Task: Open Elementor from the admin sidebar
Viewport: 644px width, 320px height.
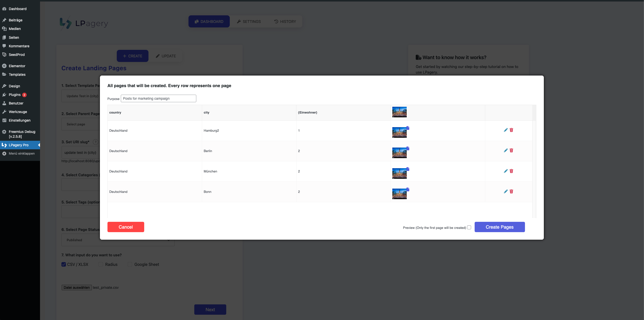Action: pyautogui.click(x=17, y=66)
